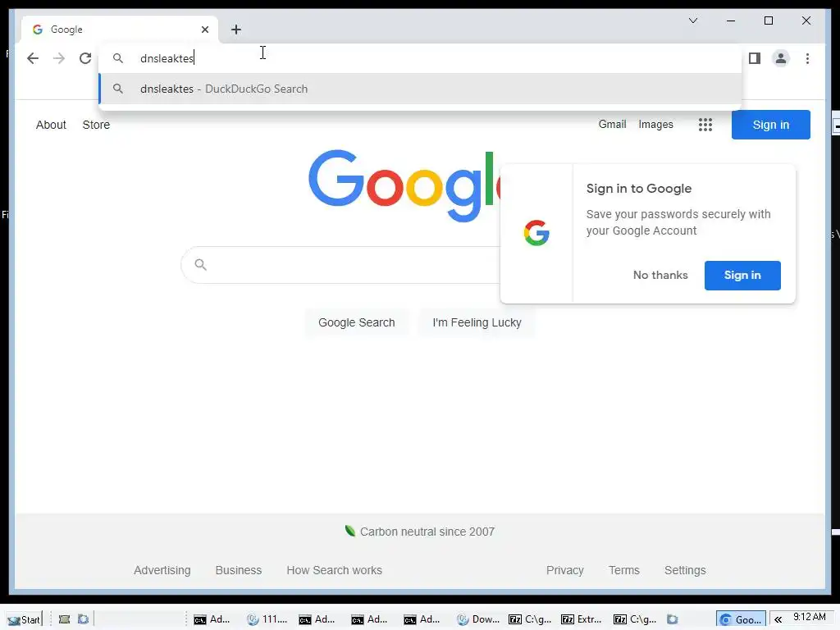Expand the tab search chevron

point(692,21)
